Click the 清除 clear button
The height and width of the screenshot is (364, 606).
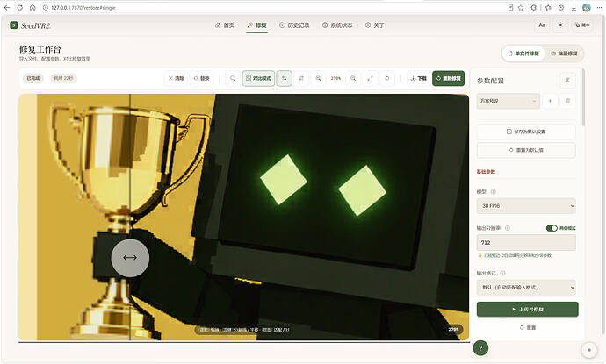click(x=176, y=78)
